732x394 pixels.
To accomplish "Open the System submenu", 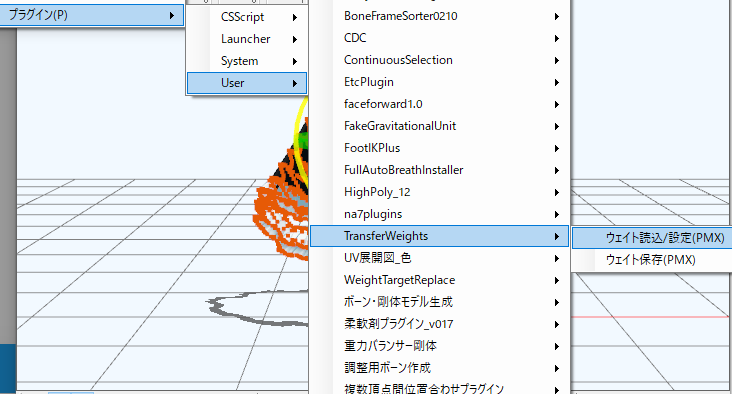I will point(246,61).
